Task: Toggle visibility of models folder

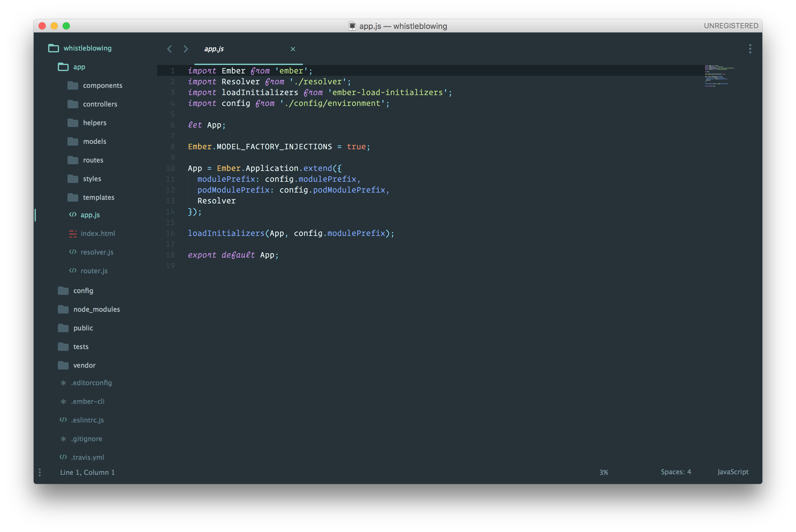Action: [x=95, y=141]
